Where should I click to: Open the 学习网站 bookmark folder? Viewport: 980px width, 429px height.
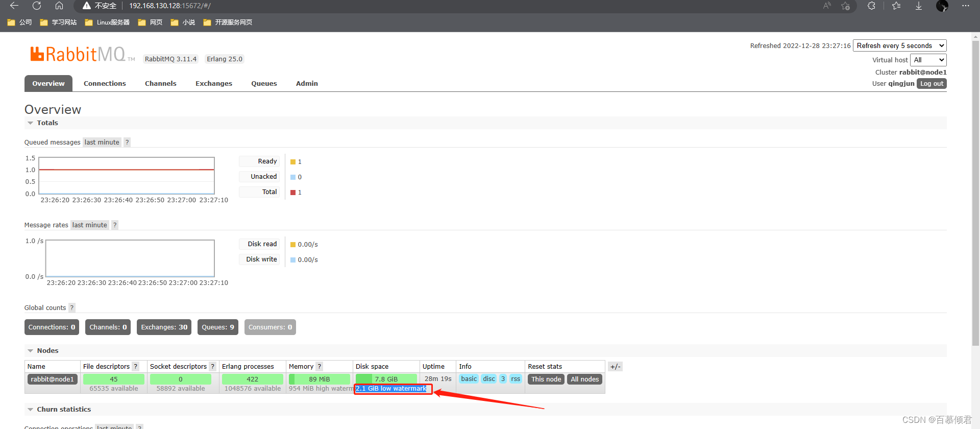pyautogui.click(x=58, y=22)
